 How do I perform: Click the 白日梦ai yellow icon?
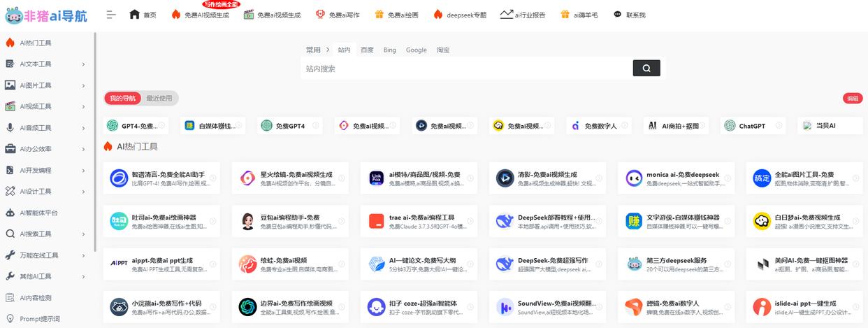coord(762,222)
